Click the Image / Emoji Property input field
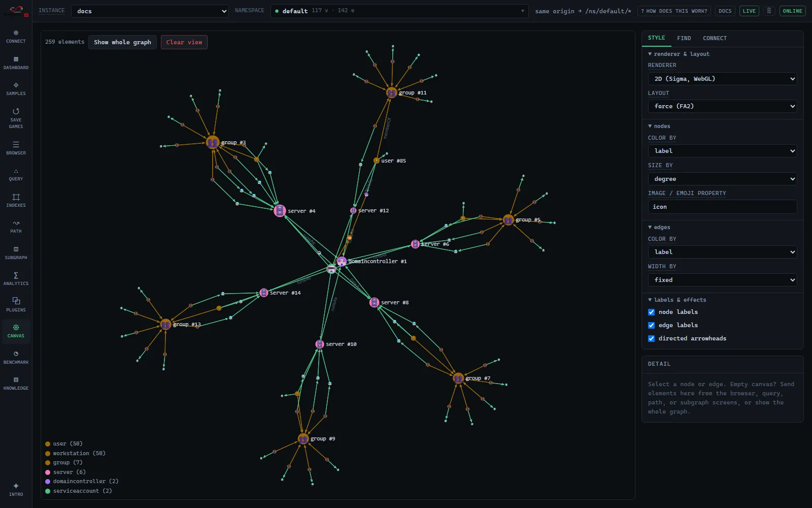The height and width of the screenshot is (508, 812). (x=722, y=207)
